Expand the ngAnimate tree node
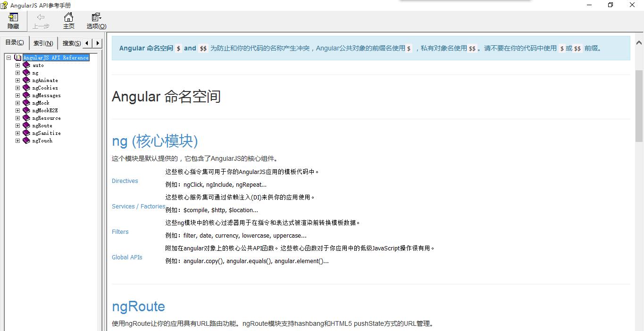Viewport: 644px width, 331px height. (17, 80)
